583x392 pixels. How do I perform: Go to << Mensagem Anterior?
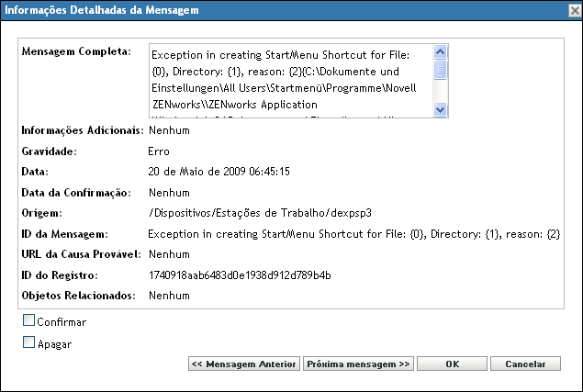pyautogui.click(x=243, y=364)
